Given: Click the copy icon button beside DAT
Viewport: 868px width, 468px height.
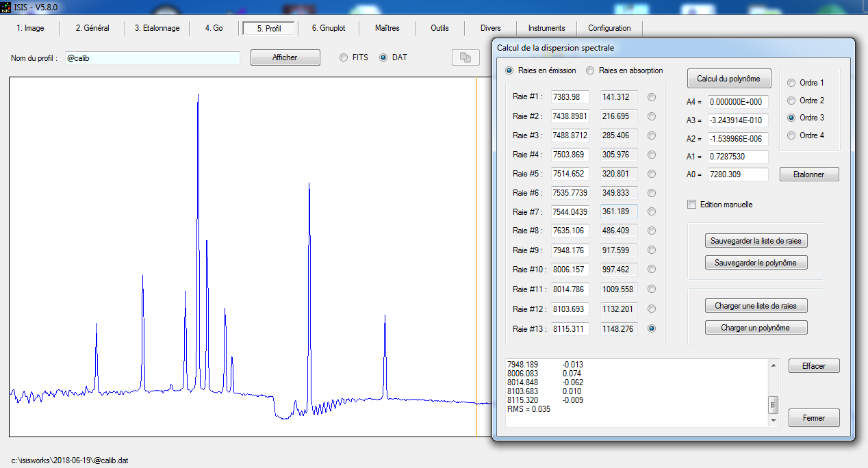Looking at the screenshot, I should [465, 57].
